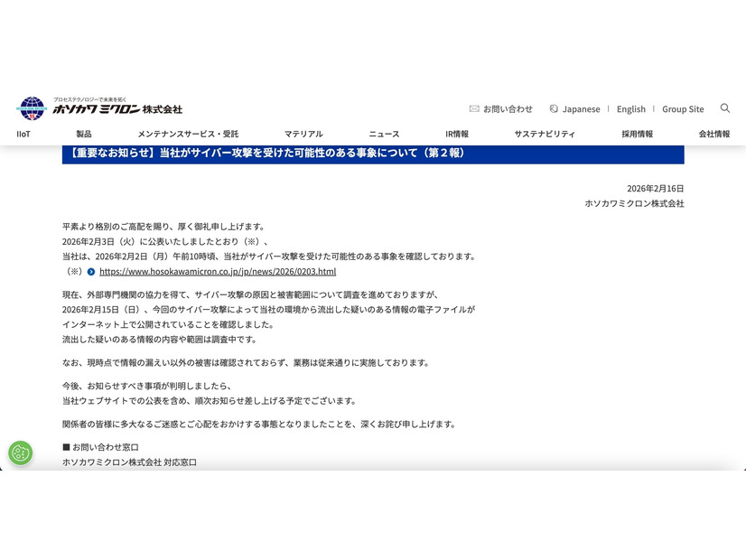Open the search magnifier icon
Screen dimensions: 746x560
coord(725,108)
